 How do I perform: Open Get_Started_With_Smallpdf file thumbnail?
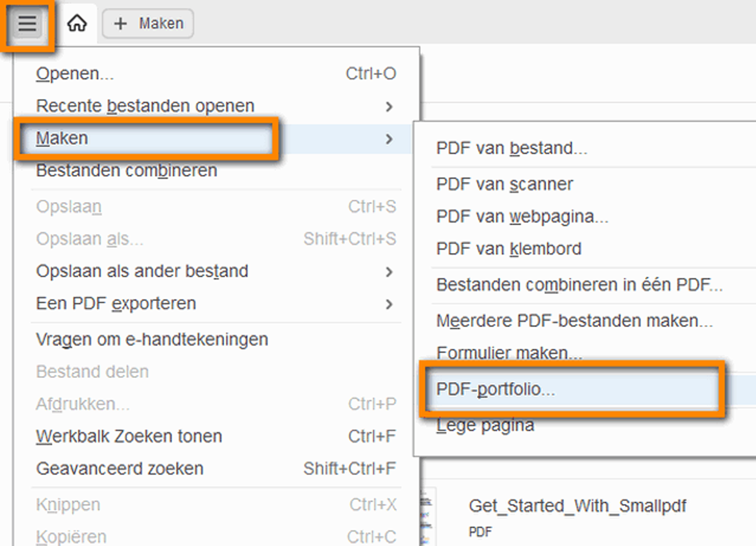tap(426, 517)
